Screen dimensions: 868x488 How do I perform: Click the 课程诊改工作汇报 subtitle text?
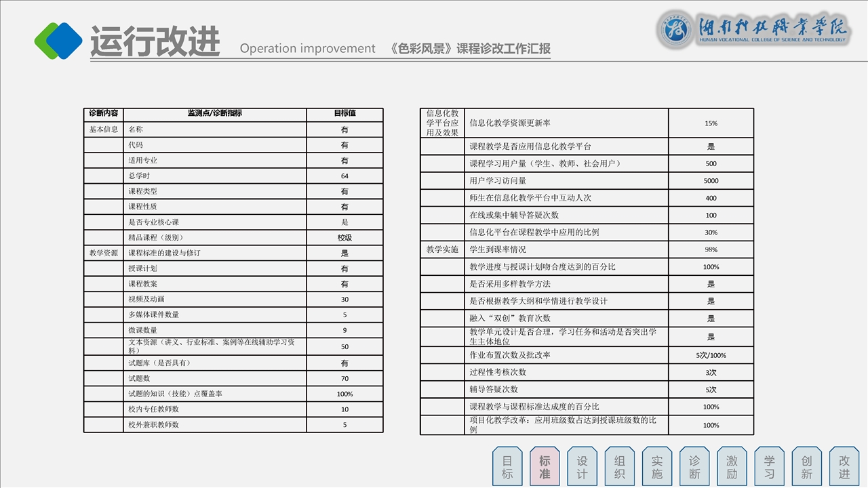[x=471, y=49]
